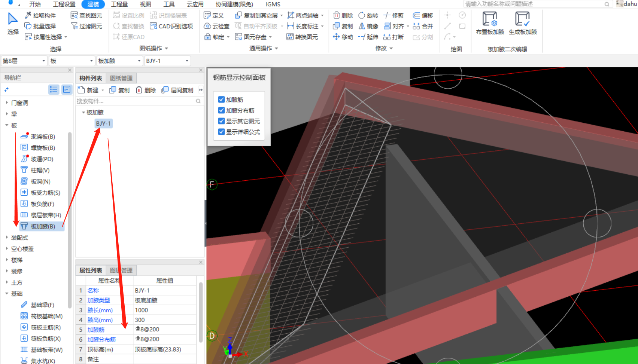Click 云检查 cloud check tool

point(216,26)
